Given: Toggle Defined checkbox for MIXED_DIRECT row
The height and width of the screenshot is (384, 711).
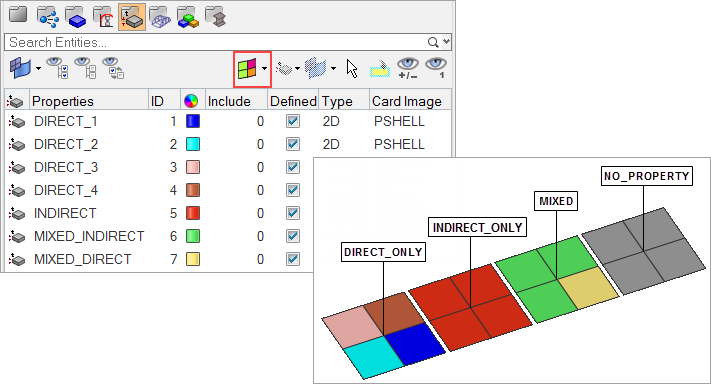Looking at the screenshot, I should point(293,259).
